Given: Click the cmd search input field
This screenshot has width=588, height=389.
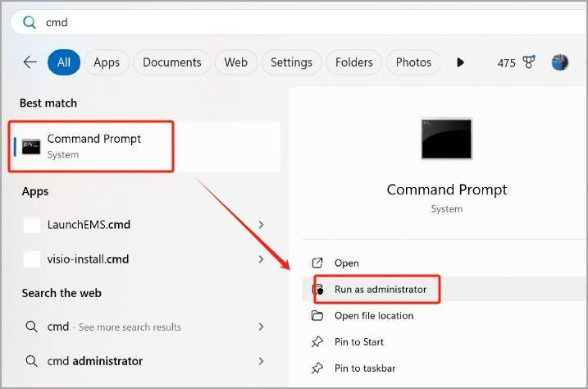Looking at the screenshot, I should pos(299,22).
